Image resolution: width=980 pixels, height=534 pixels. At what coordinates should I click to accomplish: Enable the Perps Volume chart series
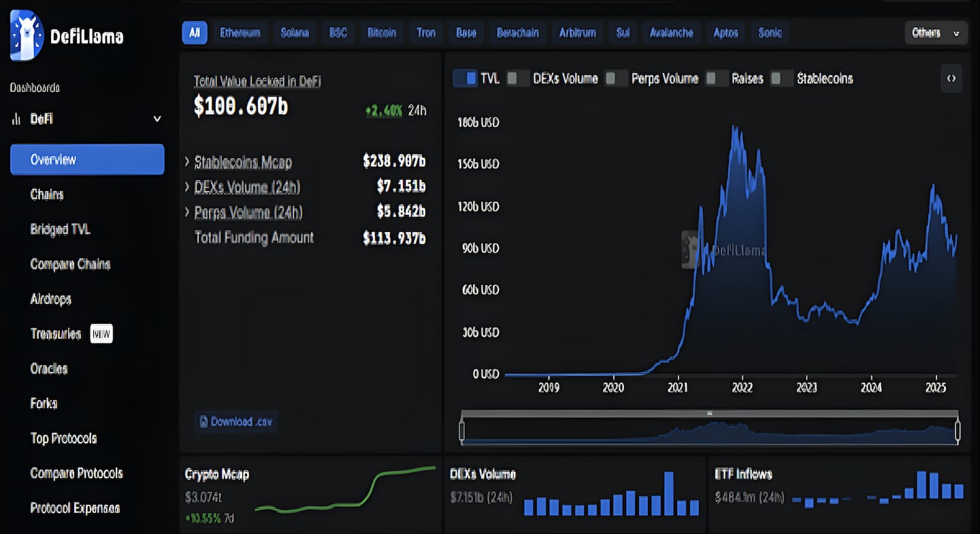coord(617,78)
